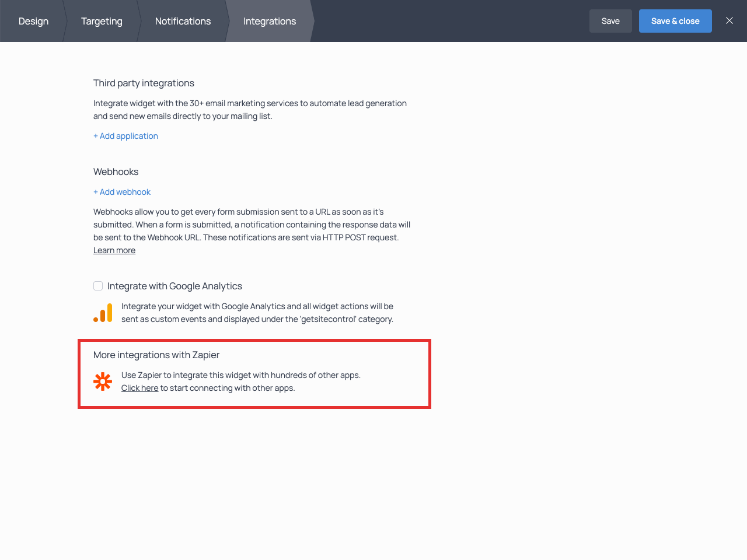Follow the Zapier 'Click here' link
This screenshot has height=560, width=747.
pos(139,388)
